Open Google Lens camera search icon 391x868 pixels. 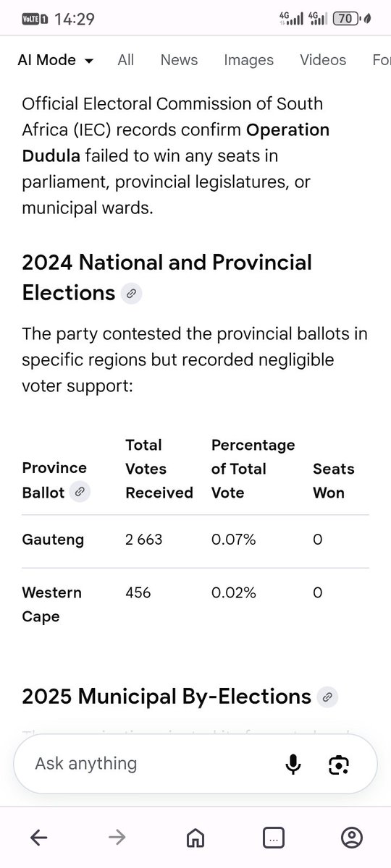(x=339, y=765)
